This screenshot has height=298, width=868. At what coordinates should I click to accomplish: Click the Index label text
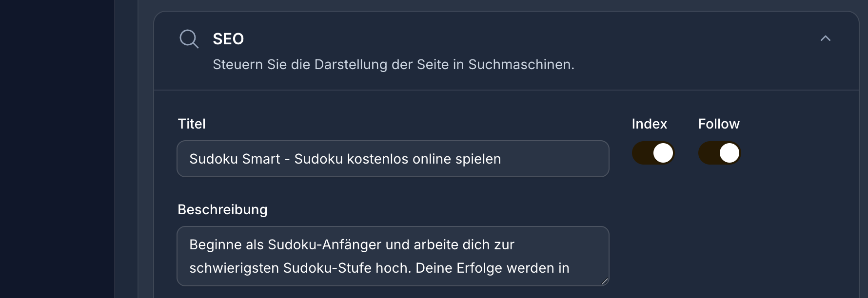tap(649, 124)
